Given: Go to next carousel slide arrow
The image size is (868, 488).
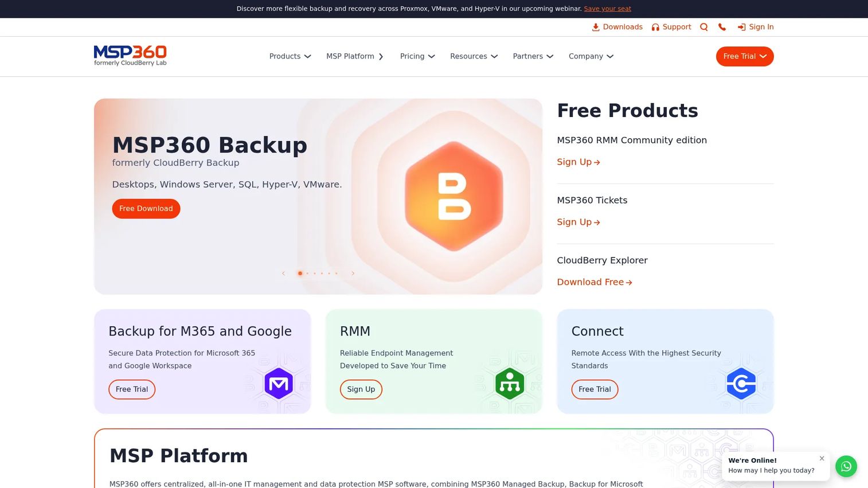Looking at the screenshot, I should pos(353,274).
